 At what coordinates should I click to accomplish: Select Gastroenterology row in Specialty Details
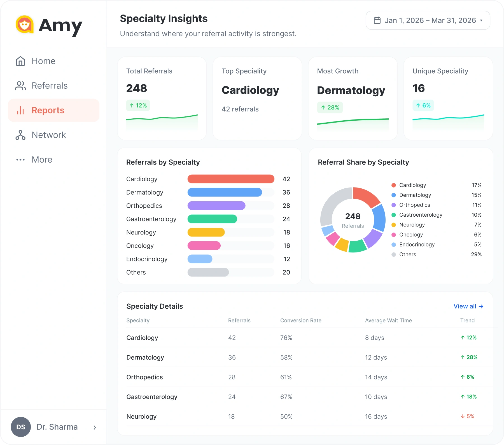click(x=309, y=397)
